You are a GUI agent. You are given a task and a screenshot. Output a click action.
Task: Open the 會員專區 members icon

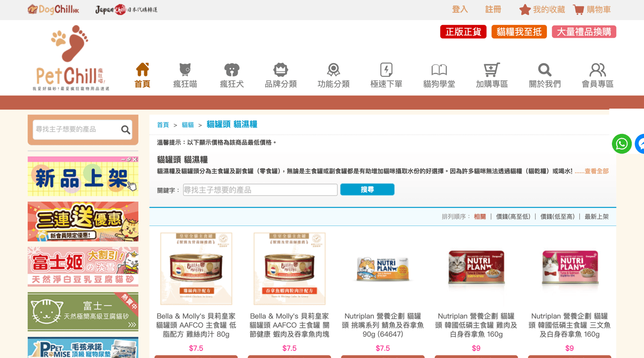(x=597, y=70)
